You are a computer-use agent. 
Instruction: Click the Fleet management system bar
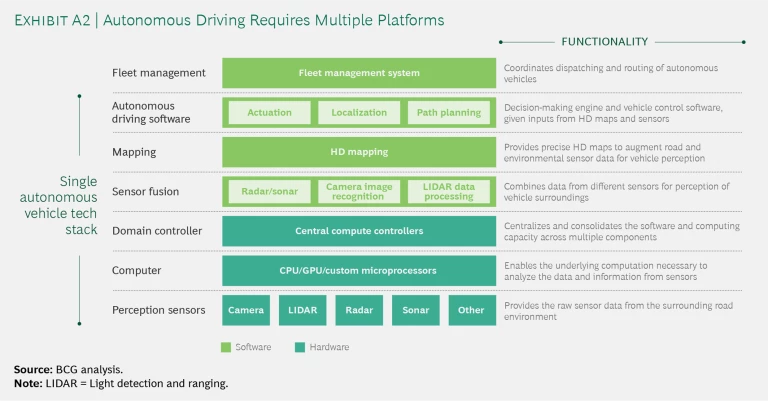click(x=358, y=73)
